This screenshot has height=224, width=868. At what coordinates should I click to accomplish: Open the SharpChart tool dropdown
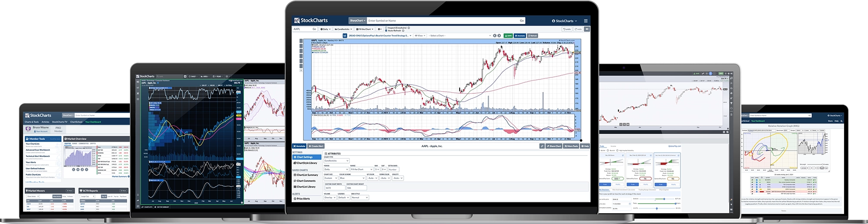358,20
